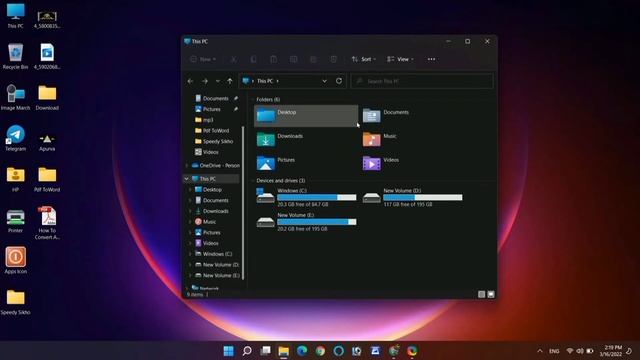Select the Windows (C:) drive
Screen dimensions: 640x360
tap(306, 198)
